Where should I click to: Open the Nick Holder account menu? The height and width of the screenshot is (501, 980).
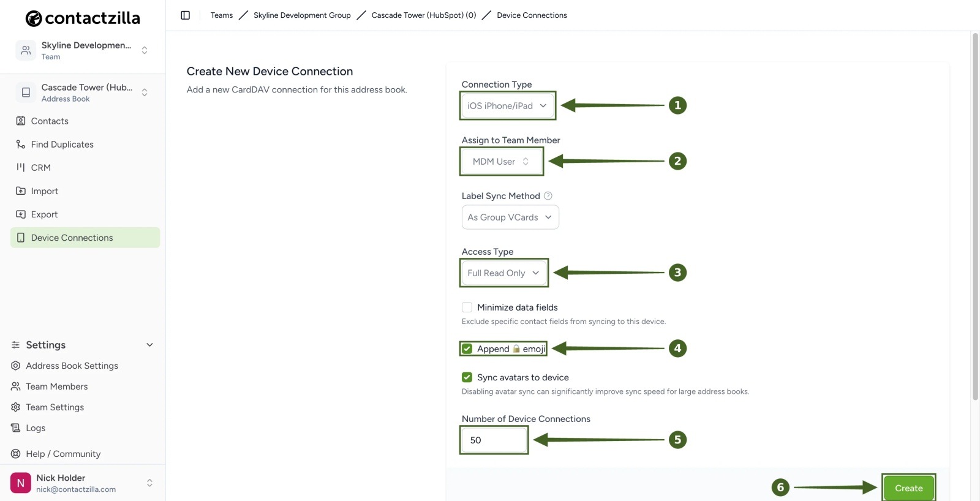[83, 483]
